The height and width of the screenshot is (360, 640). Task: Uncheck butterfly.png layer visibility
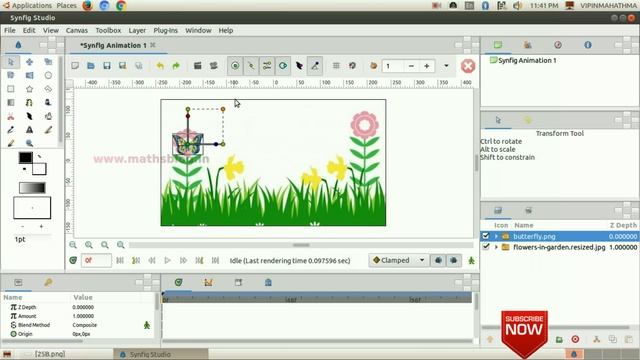coord(485,236)
